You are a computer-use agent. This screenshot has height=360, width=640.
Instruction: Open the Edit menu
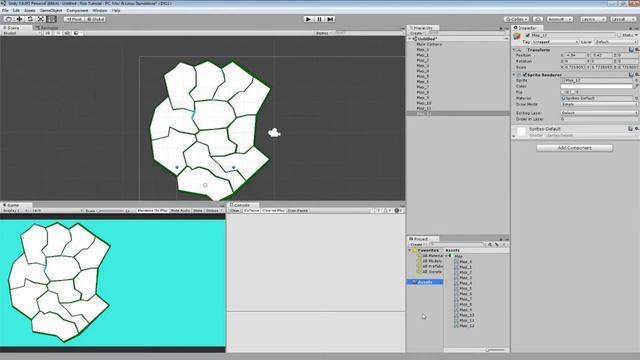16,10
